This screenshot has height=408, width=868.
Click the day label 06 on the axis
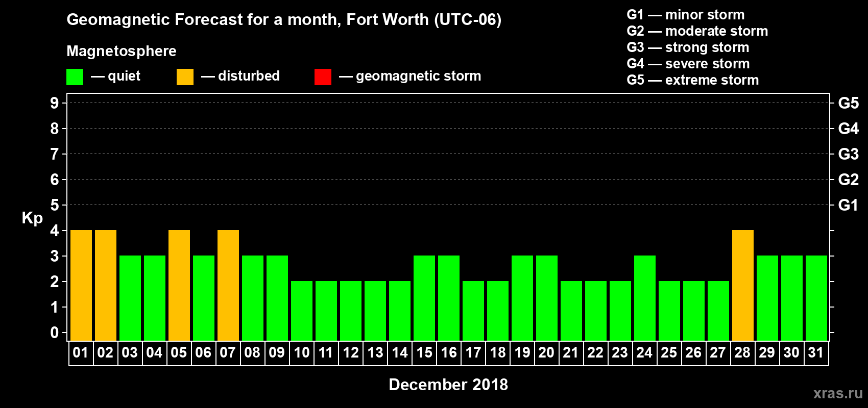203,352
